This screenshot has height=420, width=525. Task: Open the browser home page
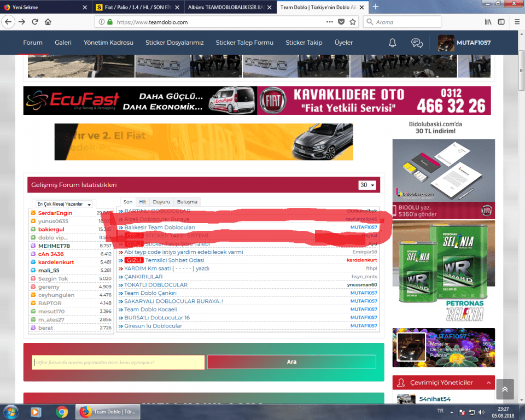tap(48, 22)
